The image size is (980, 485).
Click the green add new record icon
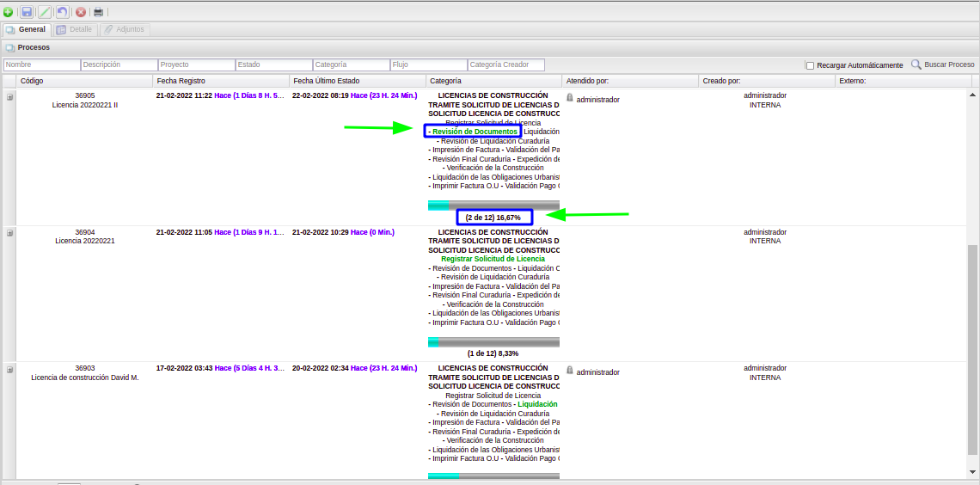coord(8,12)
